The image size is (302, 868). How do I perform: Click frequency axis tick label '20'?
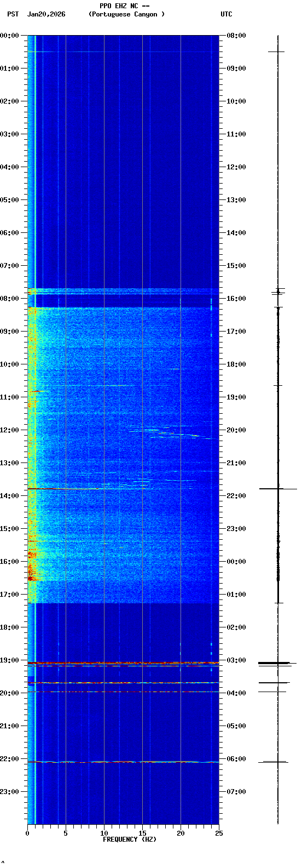click(181, 833)
